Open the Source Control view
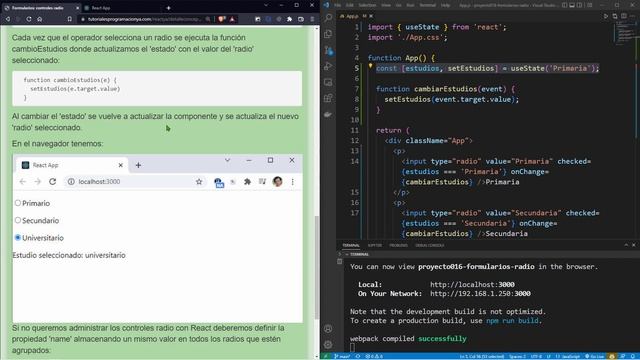The image size is (640, 360). click(328, 51)
